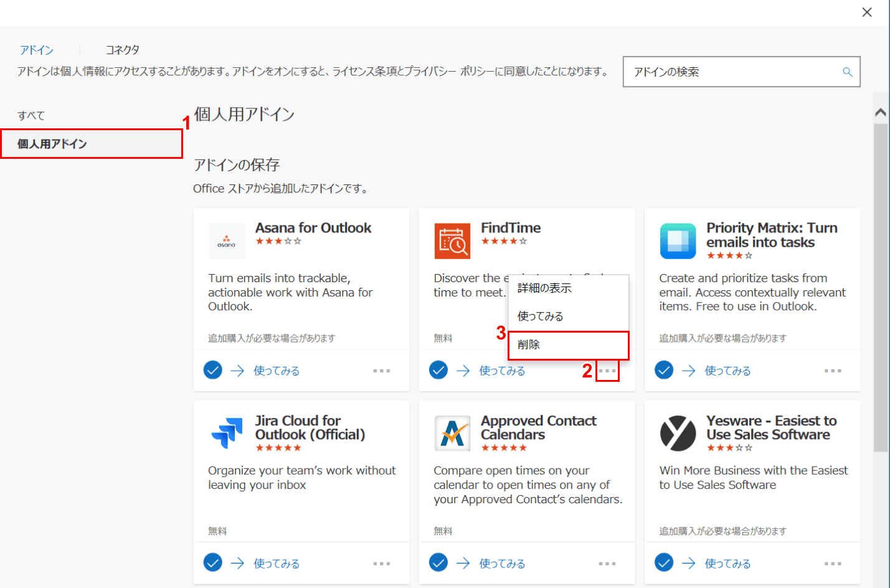This screenshot has width=890, height=588.
Task: Click the Jira Cloud five-star rating
Action: (278, 448)
